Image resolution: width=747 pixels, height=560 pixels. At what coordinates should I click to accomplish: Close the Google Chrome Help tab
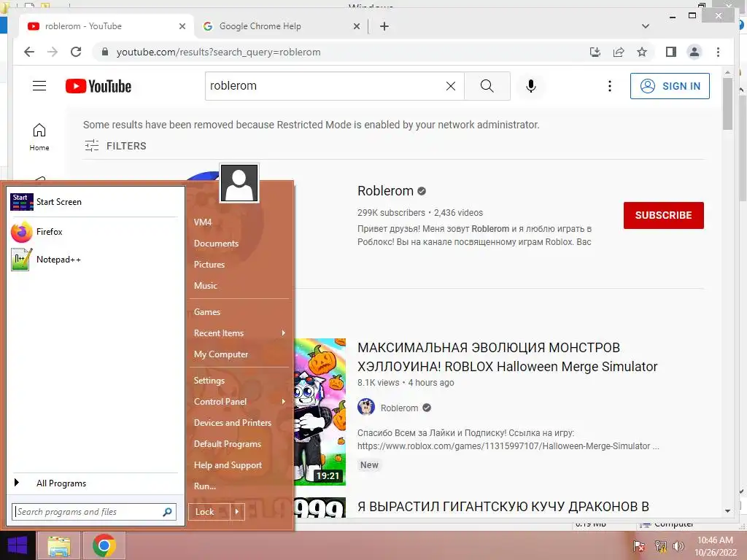pos(356,26)
